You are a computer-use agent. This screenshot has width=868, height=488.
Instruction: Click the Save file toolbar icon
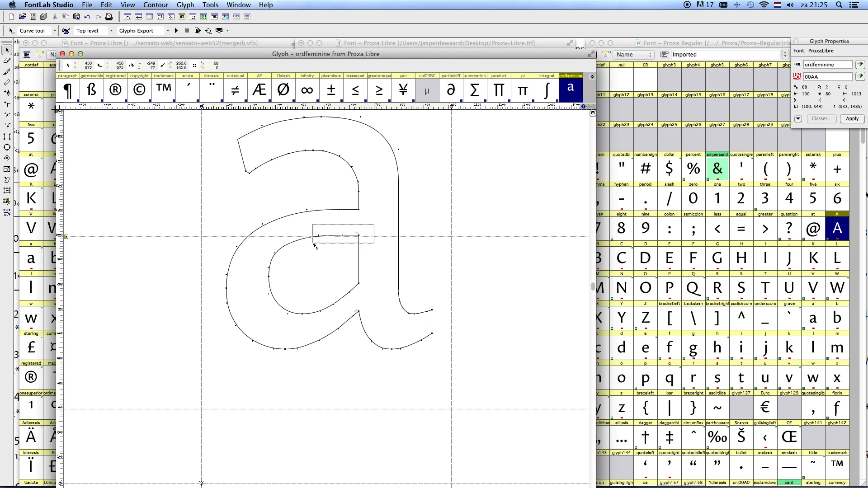click(x=33, y=17)
